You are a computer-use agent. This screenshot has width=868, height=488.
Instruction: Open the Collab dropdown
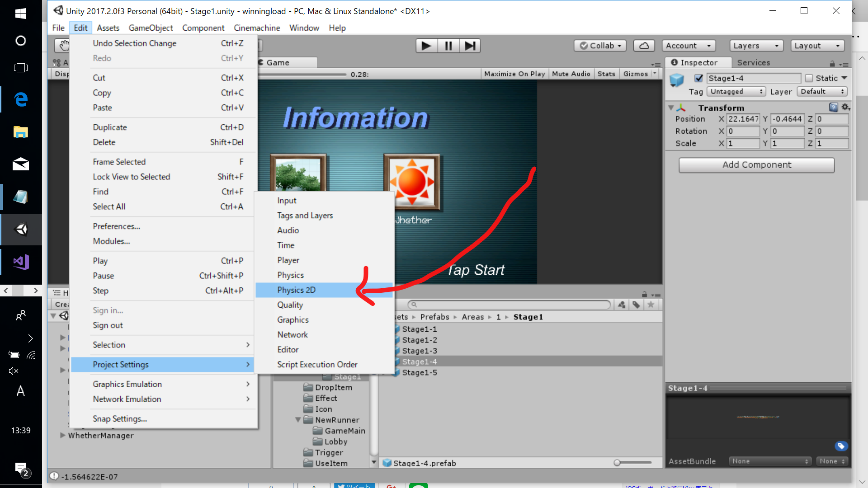600,46
